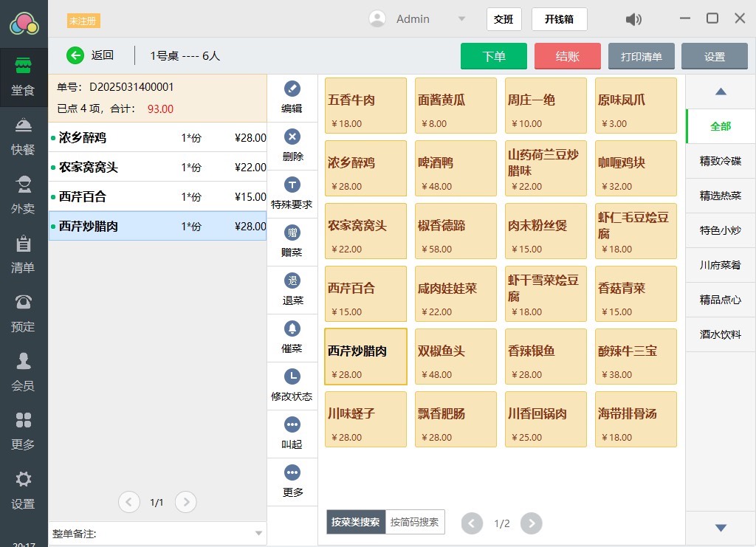Open 特殊要求 special requests
The height and width of the screenshot is (547, 756).
292,185
